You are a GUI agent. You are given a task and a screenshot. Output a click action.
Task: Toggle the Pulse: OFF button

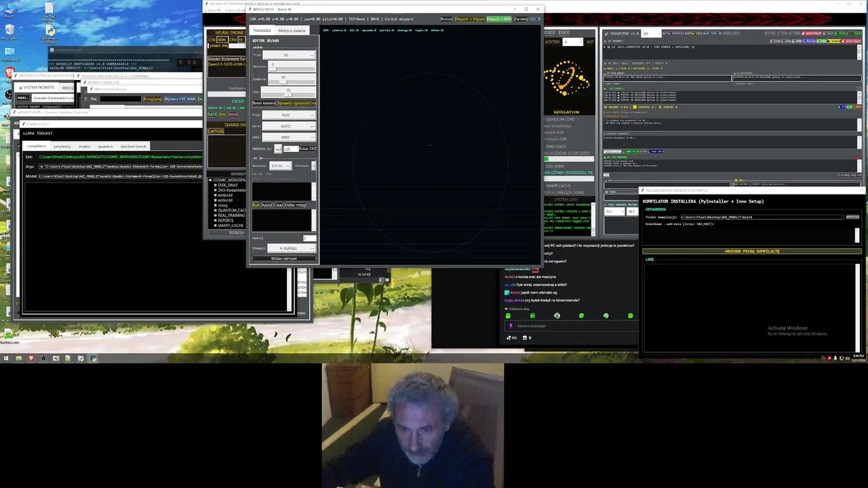pos(308,148)
